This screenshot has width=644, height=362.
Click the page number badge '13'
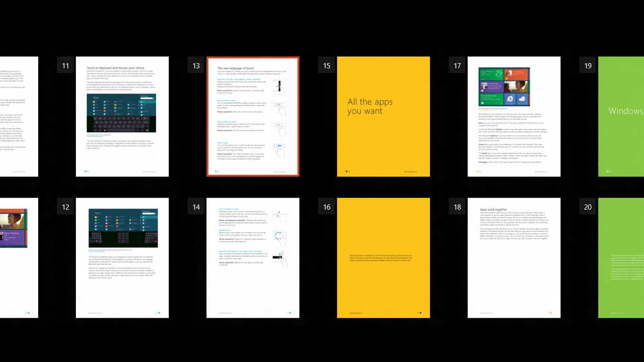[195, 65]
